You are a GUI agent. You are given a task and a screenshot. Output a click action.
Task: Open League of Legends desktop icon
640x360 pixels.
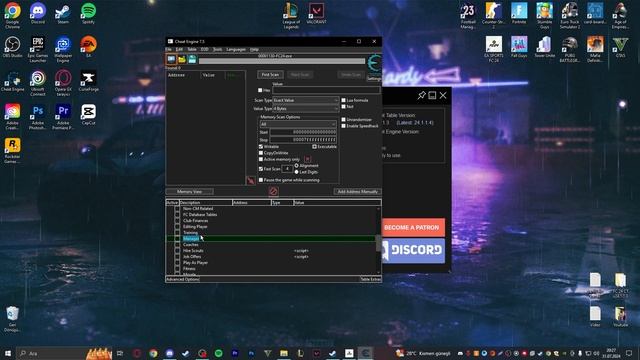click(x=291, y=16)
